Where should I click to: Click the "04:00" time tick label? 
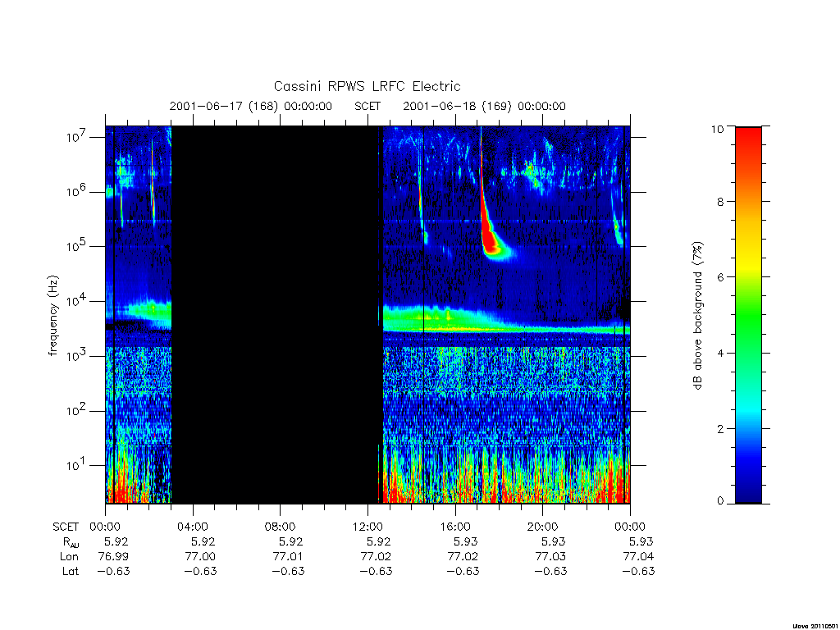pos(192,527)
